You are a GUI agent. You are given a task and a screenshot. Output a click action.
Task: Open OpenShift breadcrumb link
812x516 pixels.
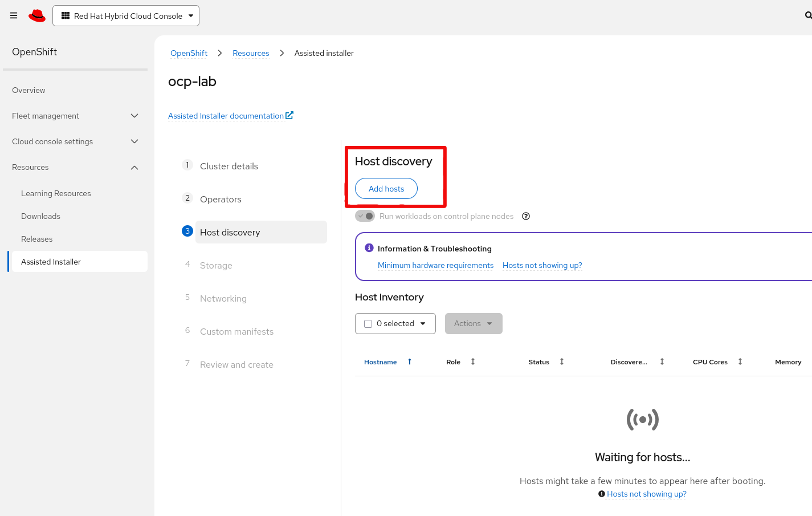pyautogui.click(x=189, y=53)
